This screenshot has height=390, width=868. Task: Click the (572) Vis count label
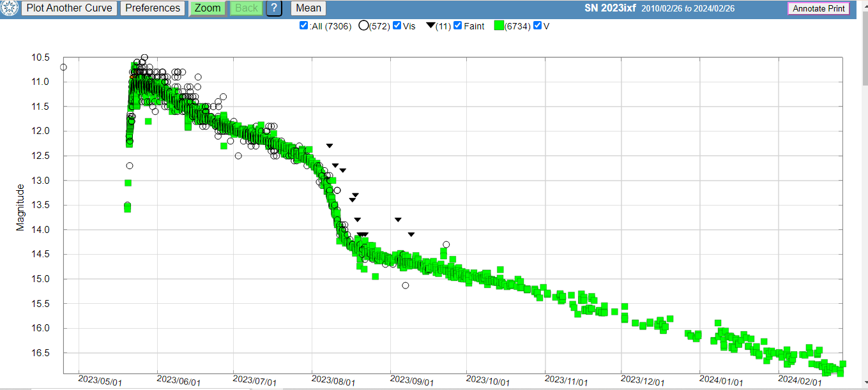pyautogui.click(x=381, y=26)
